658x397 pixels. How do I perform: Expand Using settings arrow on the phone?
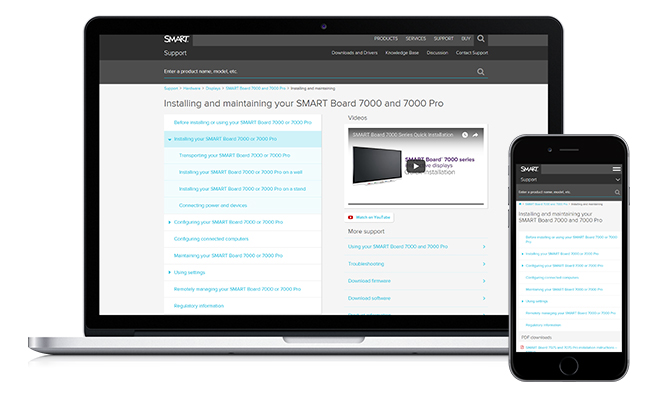pyautogui.click(x=522, y=301)
